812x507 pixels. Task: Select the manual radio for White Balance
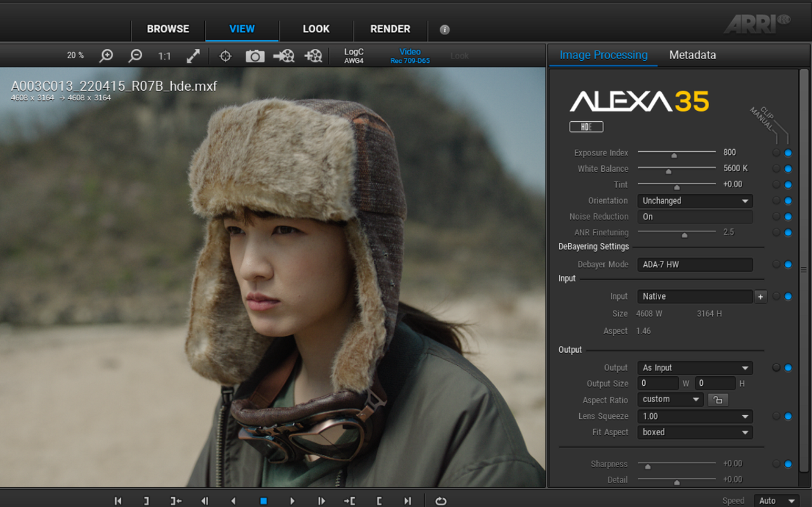(776, 169)
